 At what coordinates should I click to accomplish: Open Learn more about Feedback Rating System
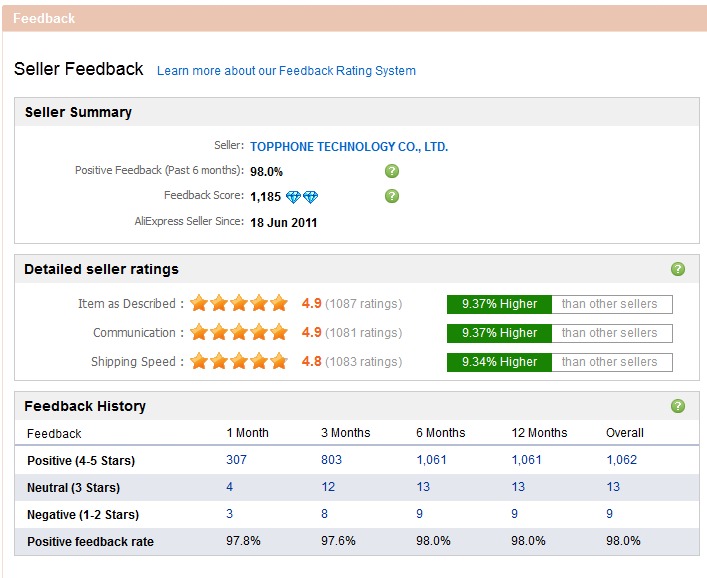[x=286, y=71]
